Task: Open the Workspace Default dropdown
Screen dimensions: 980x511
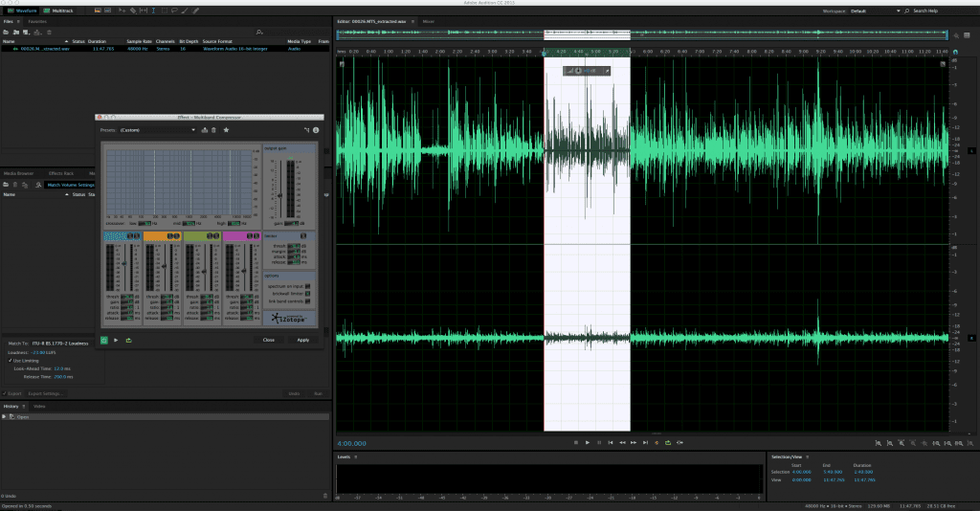Action: coord(875,11)
